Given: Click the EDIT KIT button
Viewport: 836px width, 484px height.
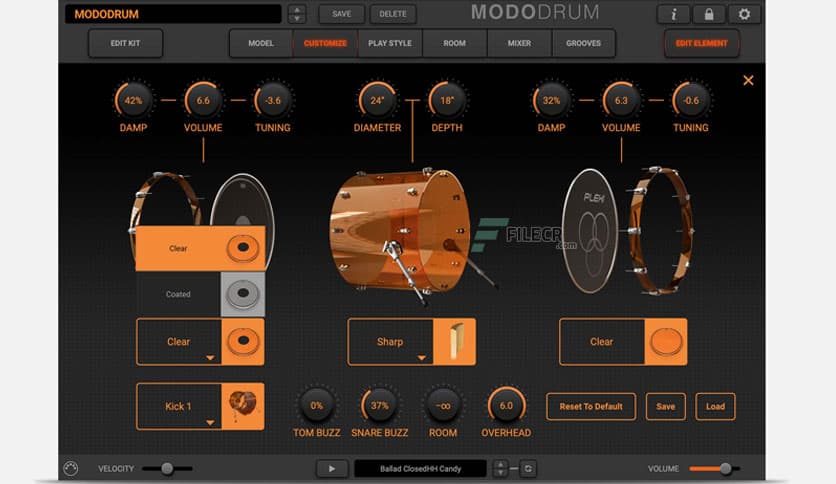Looking at the screenshot, I should click(x=125, y=43).
